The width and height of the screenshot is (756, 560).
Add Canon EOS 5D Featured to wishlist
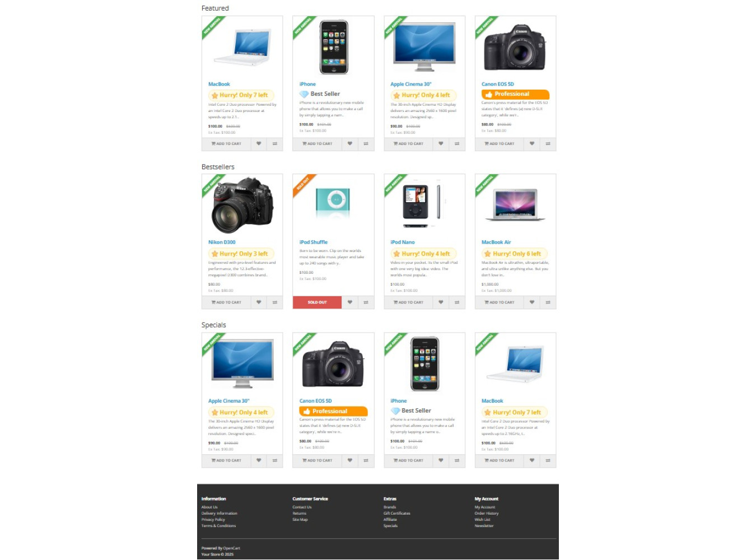(x=532, y=144)
